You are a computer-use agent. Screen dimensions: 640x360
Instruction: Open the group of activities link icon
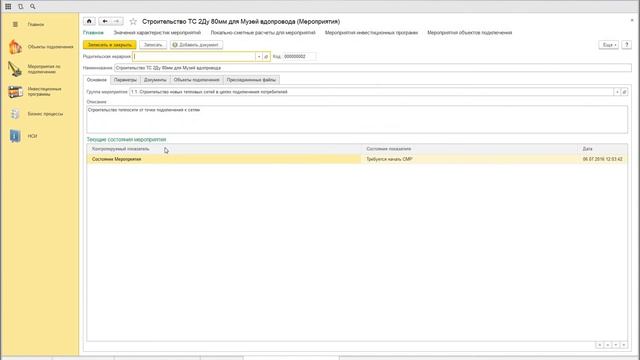pos(624,92)
